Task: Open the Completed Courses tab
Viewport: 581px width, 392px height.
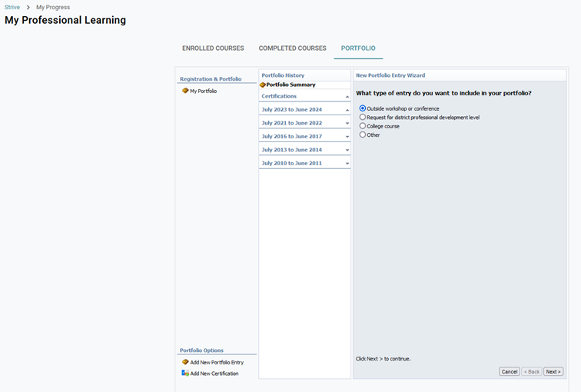Action: click(x=292, y=48)
